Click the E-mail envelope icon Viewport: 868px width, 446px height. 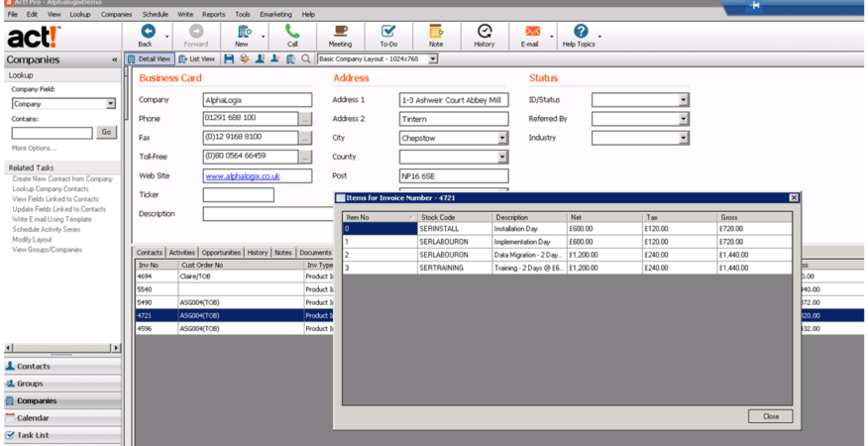pos(532,32)
